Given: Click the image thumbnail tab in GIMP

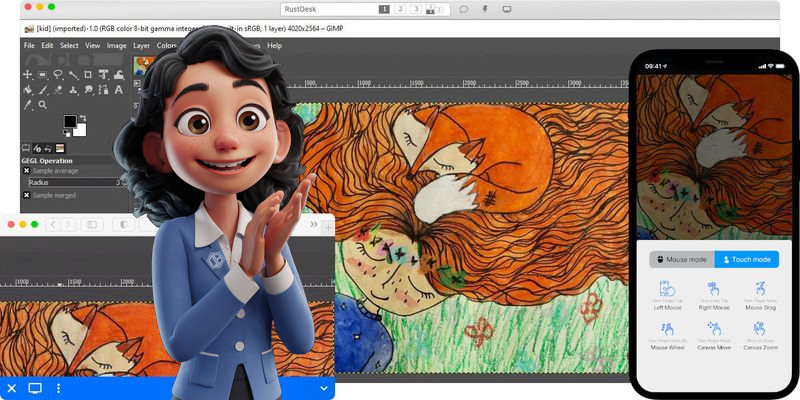Looking at the screenshot, I should point(140,65).
